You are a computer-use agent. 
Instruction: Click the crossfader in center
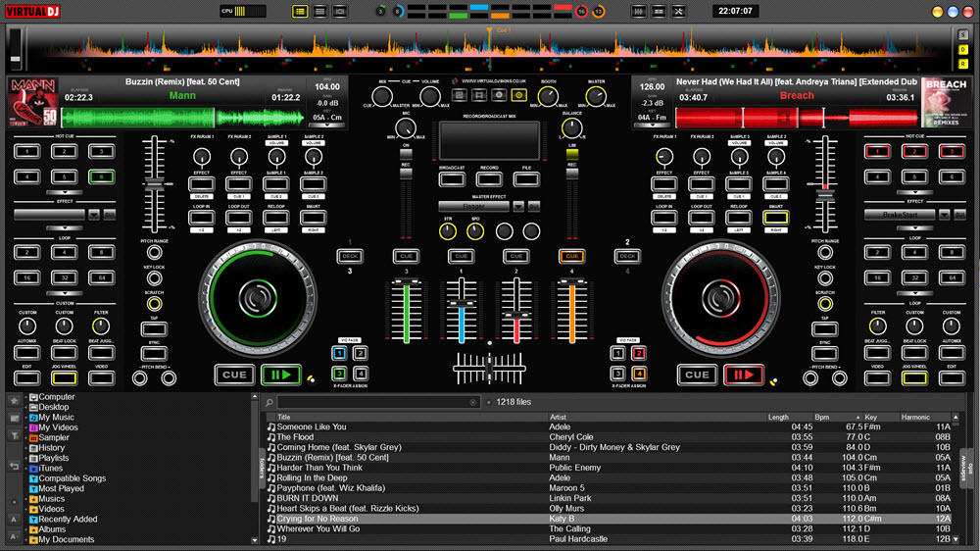[x=489, y=368]
